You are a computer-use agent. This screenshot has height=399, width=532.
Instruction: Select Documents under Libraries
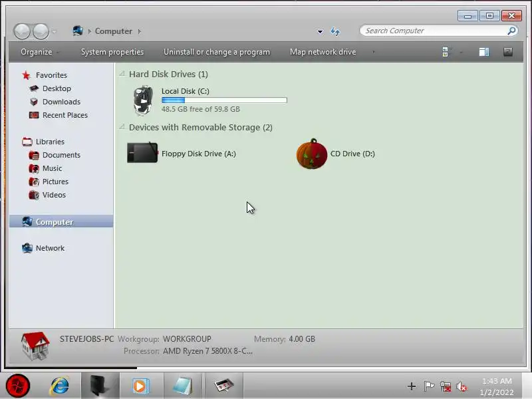click(61, 155)
